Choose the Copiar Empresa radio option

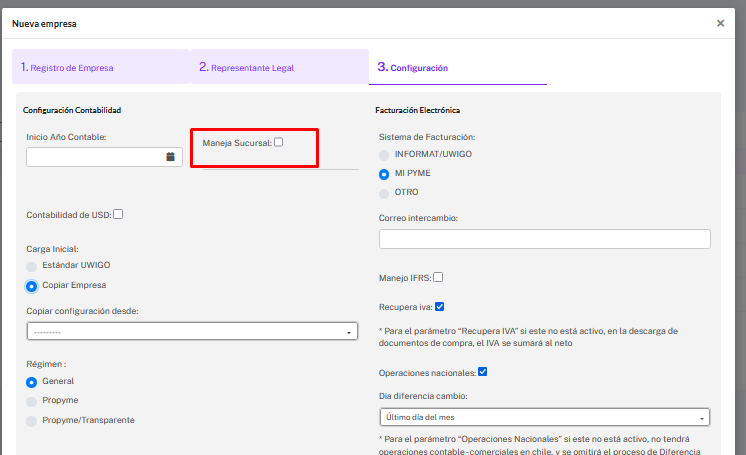32,286
